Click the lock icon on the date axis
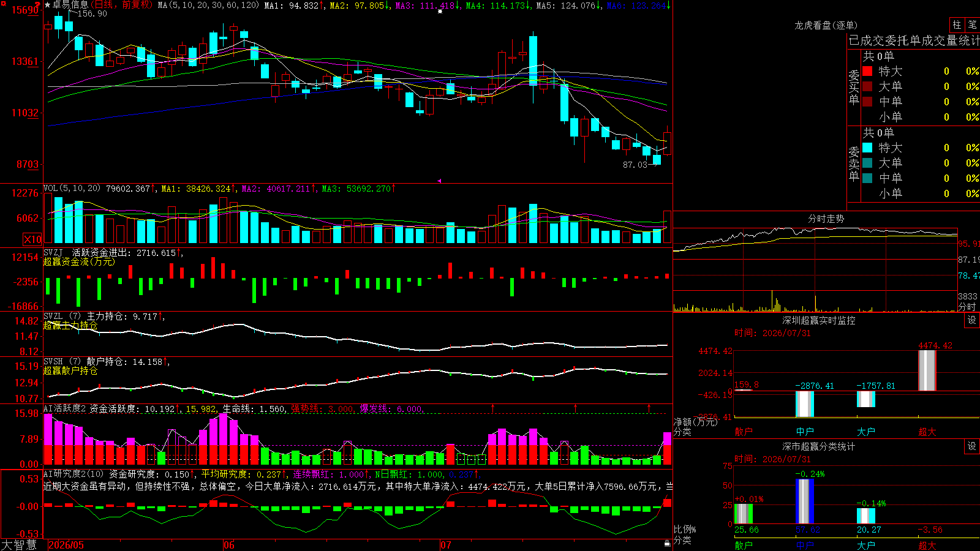 click(667, 544)
